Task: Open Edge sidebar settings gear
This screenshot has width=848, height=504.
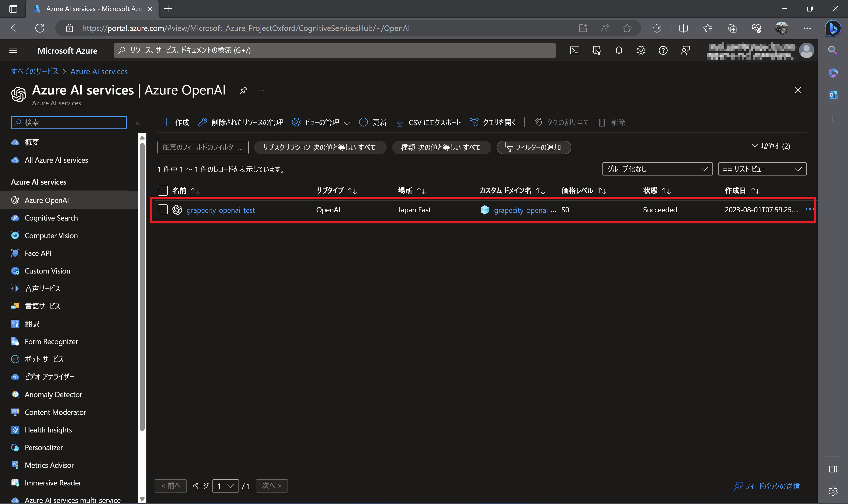Action: (x=833, y=491)
